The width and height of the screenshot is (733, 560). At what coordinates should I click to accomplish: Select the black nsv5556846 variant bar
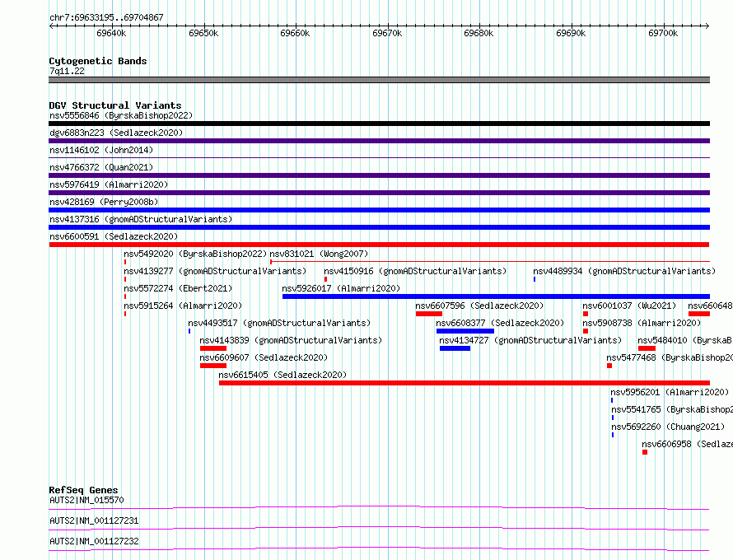[x=379, y=124]
